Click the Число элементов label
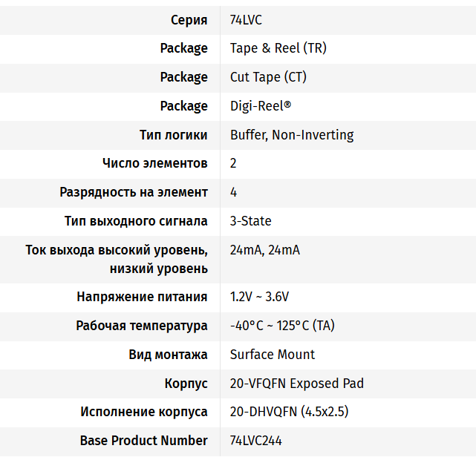Screen dimensions: 476x457 pos(154,163)
